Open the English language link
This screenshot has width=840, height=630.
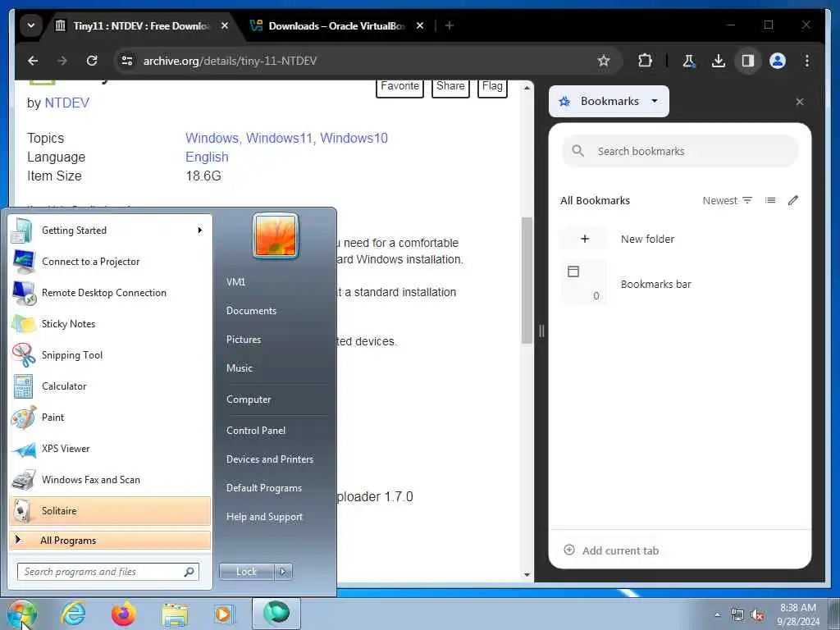click(x=207, y=157)
